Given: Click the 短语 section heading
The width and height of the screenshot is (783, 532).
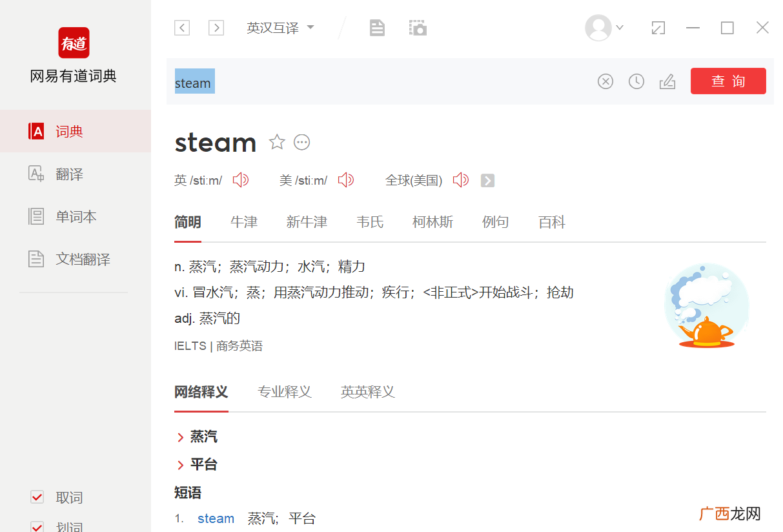Looking at the screenshot, I should coord(188,493).
